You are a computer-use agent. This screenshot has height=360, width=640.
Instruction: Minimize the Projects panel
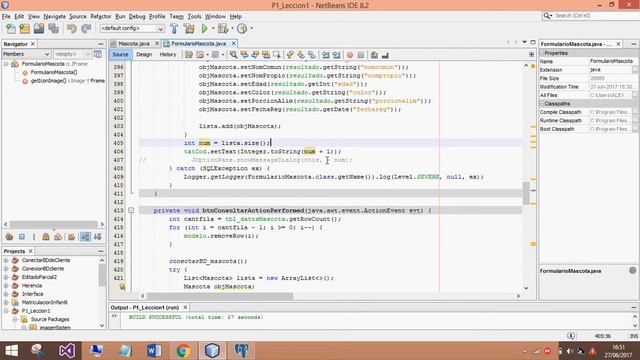pos(101,251)
